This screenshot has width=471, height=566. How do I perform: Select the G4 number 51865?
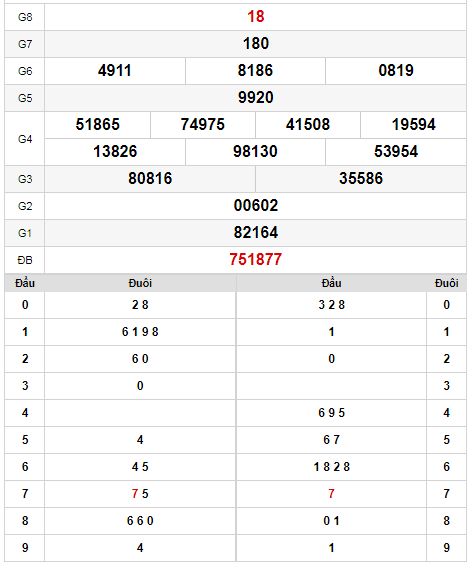click(97, 125)
